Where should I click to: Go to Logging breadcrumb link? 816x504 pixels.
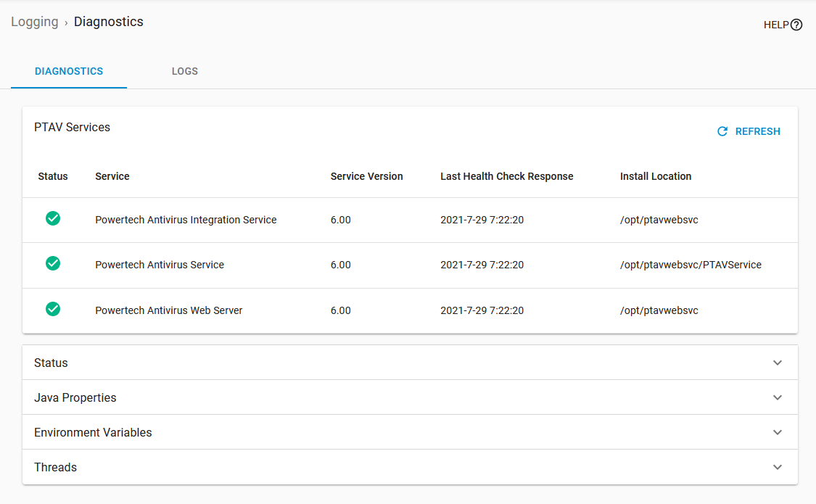(35, 22)
